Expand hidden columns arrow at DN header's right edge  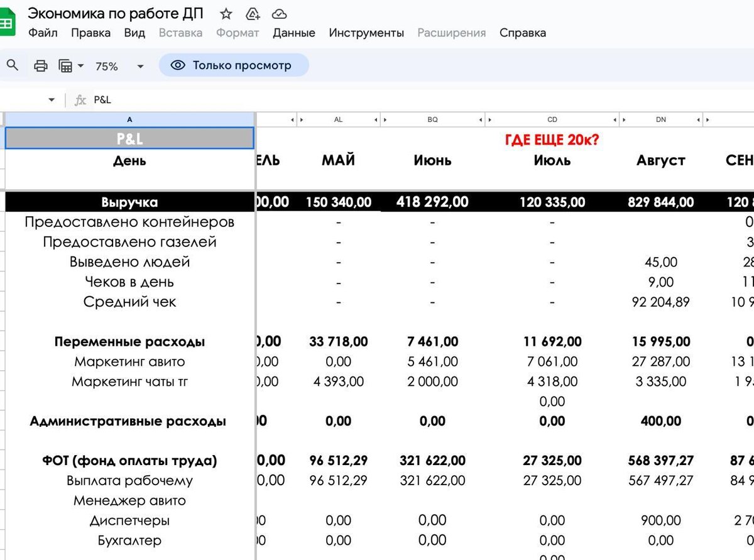pyautogui.click(x=698, y=119)
